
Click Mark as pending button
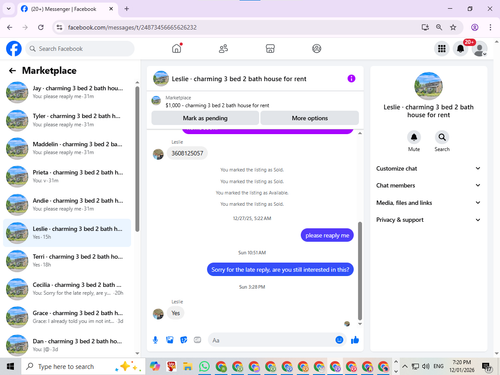pos(205,118)
